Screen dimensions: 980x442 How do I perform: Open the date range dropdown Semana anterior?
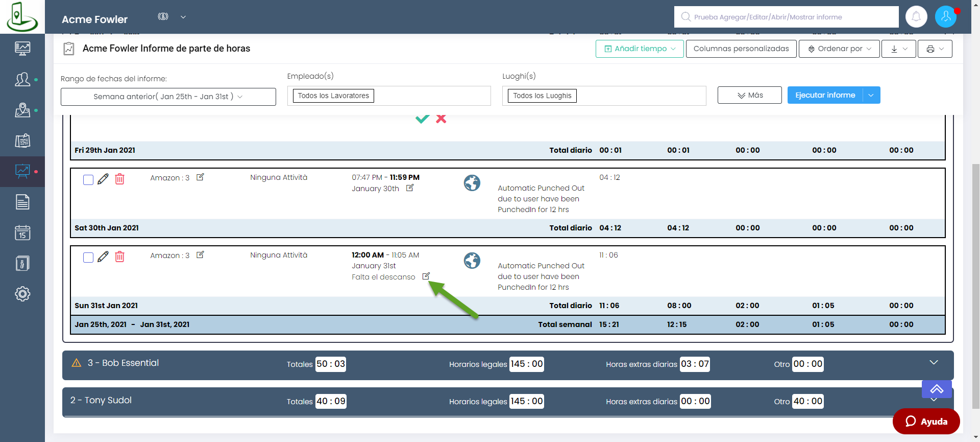coord(168,97)
